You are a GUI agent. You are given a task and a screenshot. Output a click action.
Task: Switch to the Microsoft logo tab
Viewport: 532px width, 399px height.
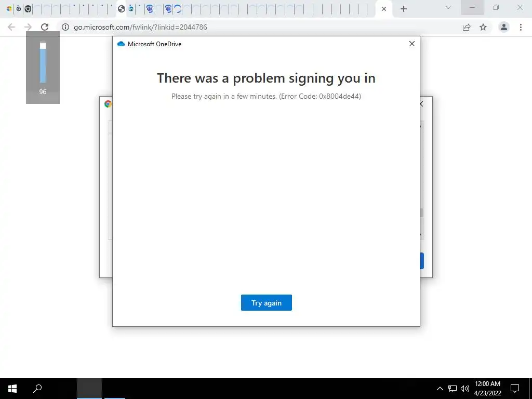[9, 9]
